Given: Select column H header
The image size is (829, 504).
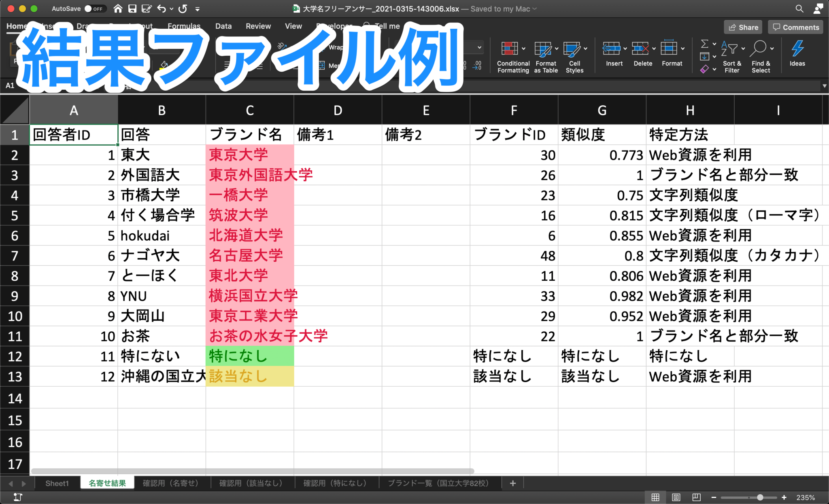Looking at the screenshot, I should [690, 110].
